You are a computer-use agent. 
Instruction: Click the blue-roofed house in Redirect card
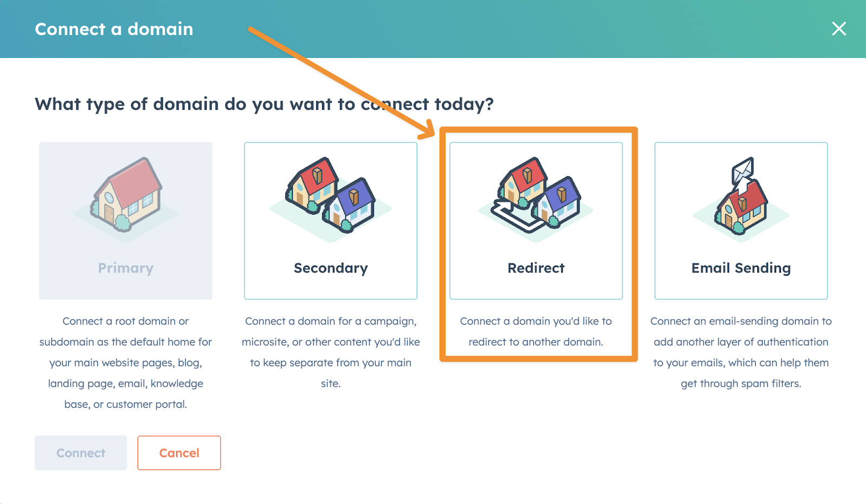tap(558, 201)
